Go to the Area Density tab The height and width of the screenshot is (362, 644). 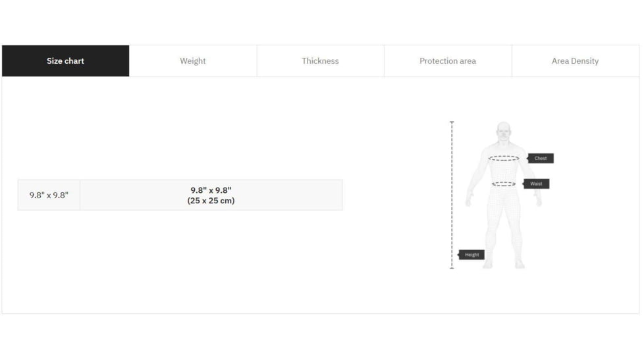coord(575,61)
